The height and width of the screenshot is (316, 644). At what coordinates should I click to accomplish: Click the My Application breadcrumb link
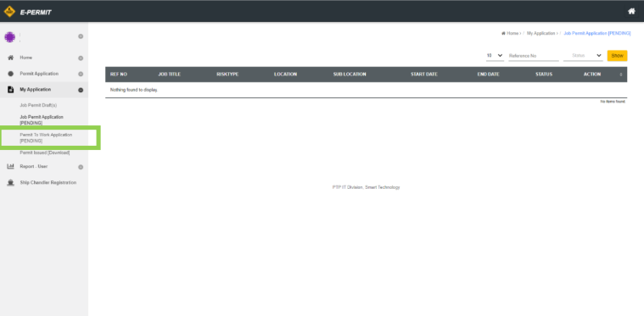click(x=541, y=33)
